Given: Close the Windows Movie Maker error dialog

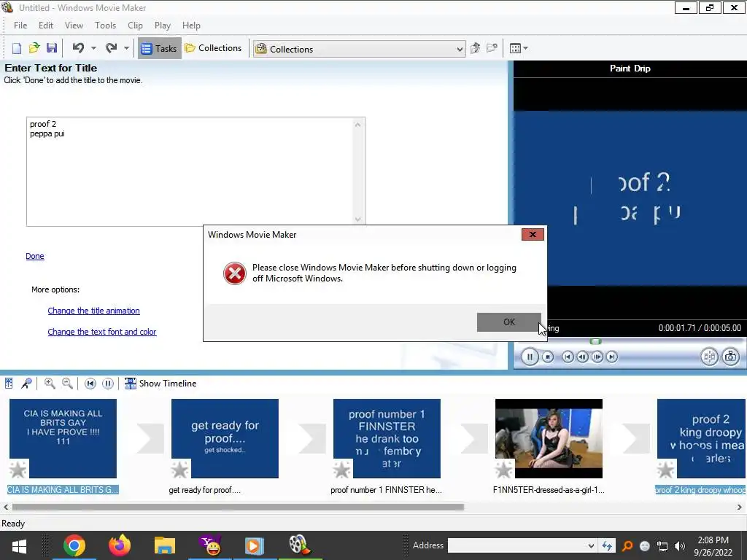Looking at the screenshot, I should click(x=533, y=234).
